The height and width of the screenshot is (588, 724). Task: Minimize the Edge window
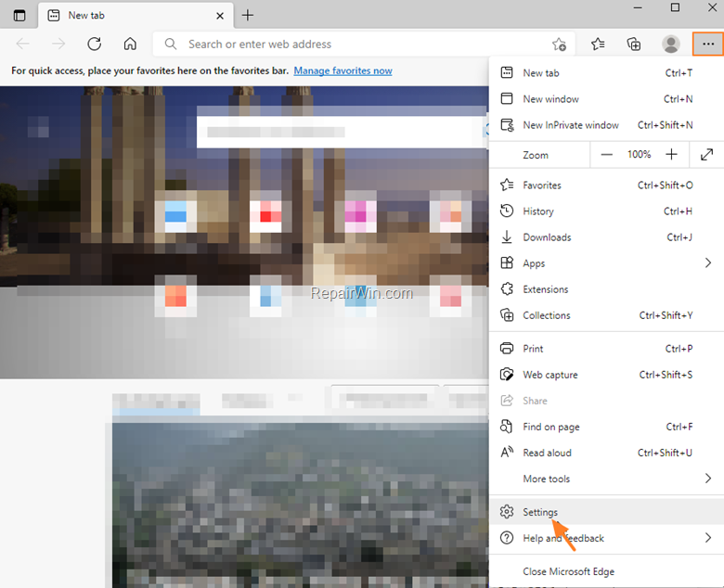pyautogui.click(x=638, y=7)
